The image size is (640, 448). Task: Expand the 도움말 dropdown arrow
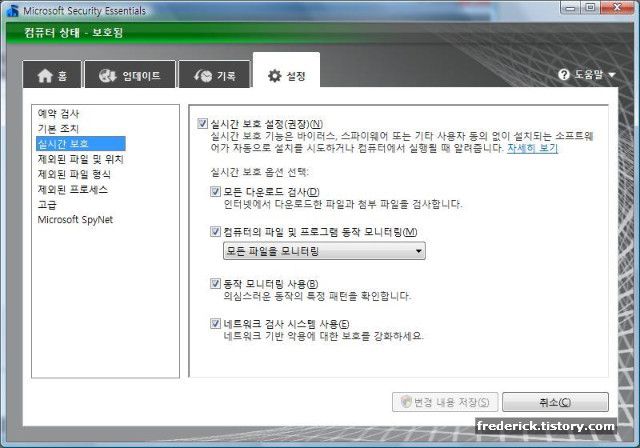pos(611,75)
